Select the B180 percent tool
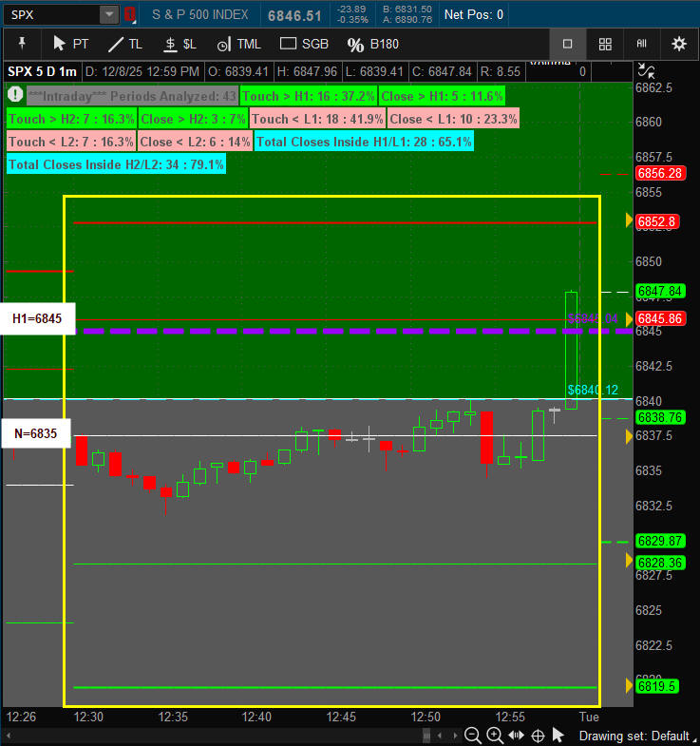Image resolution: width=700 pixels, height=746 pixels. pyautogui.click(x=374, y=44)
